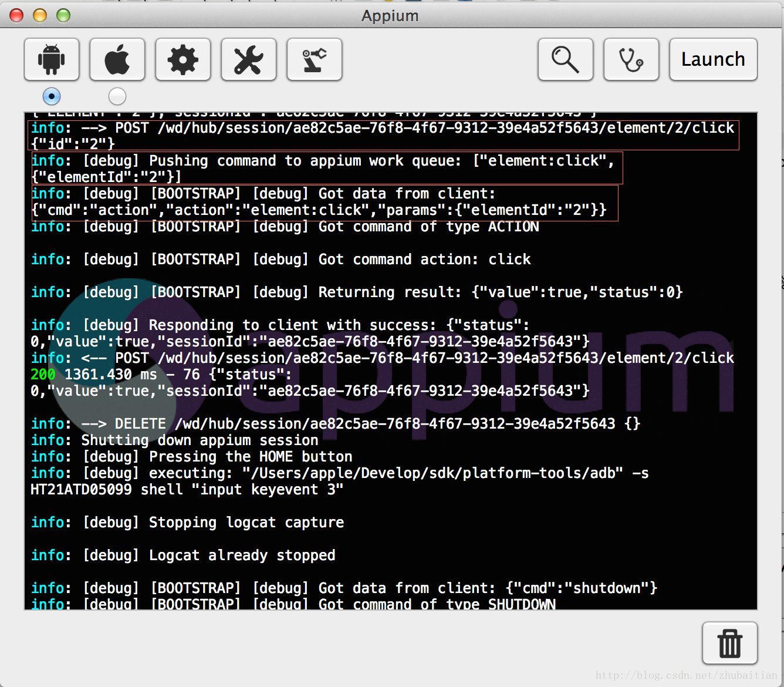Launch the Appium server
Viewport: 784px width, 687px height.
[714, 59]
